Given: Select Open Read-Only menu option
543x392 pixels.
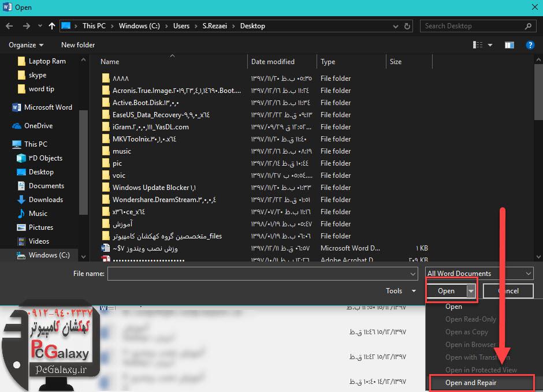Looking at the screenshot, I should click(471, 319).
